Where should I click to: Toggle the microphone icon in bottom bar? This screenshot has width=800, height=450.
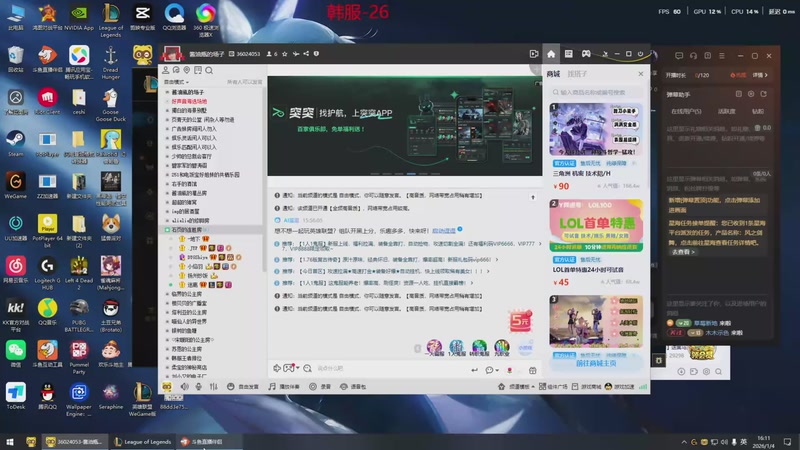pyautogui.click(x=199, y=387)
